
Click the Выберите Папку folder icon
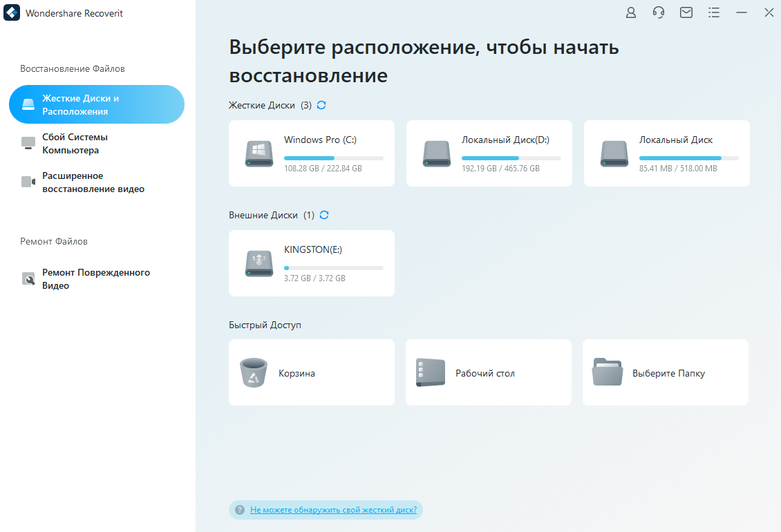point(608,372)
